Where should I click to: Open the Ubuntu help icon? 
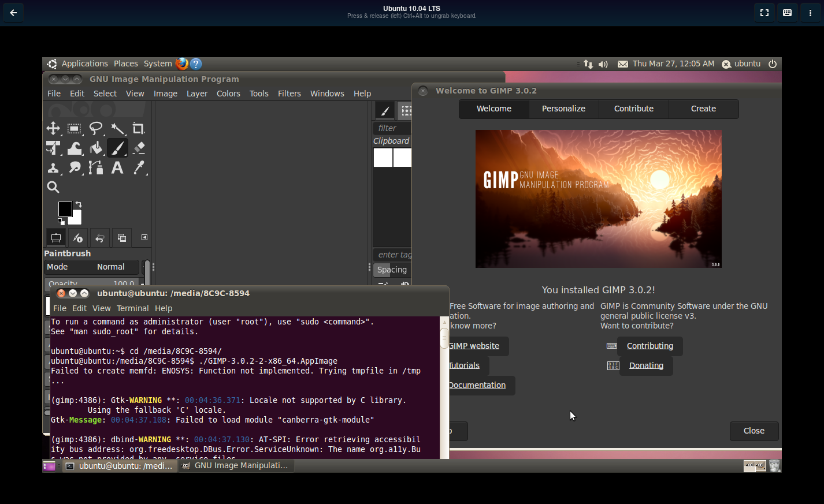196,64
